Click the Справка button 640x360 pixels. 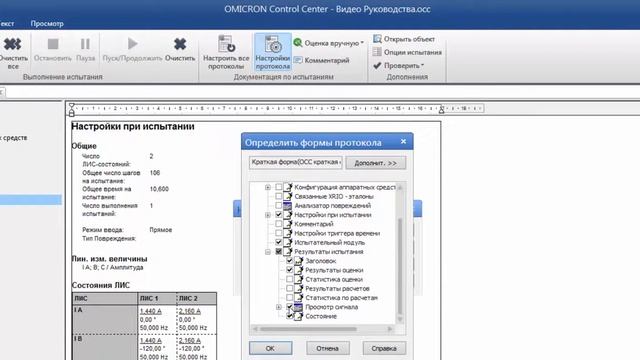click(x=384, y=348)
